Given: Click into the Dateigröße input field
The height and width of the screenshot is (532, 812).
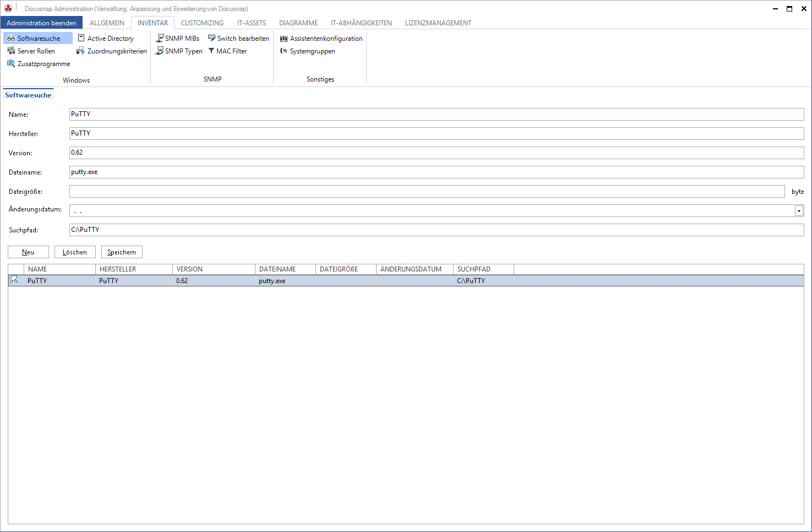Looking at the screenshot, I should (x=427, y=191).
